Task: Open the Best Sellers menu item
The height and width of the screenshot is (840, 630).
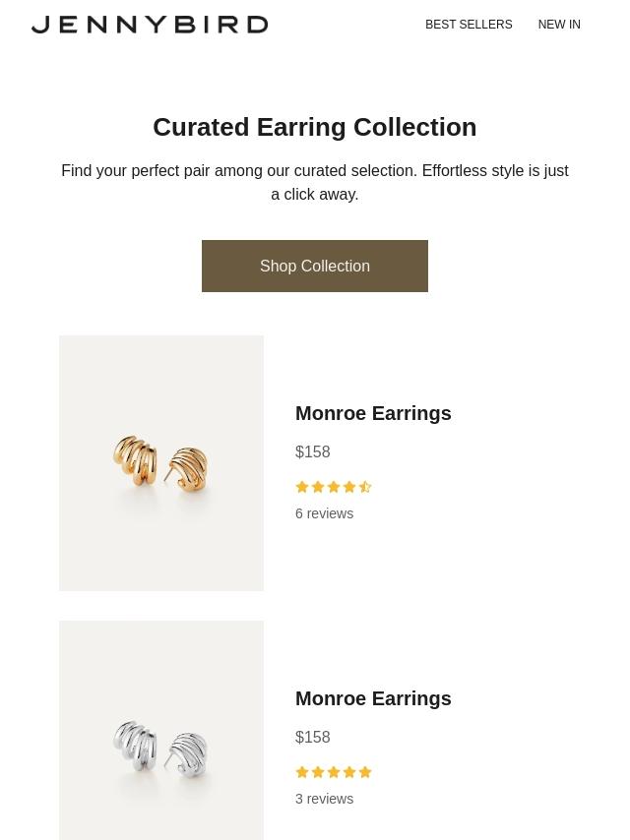Action: [469, 25]
